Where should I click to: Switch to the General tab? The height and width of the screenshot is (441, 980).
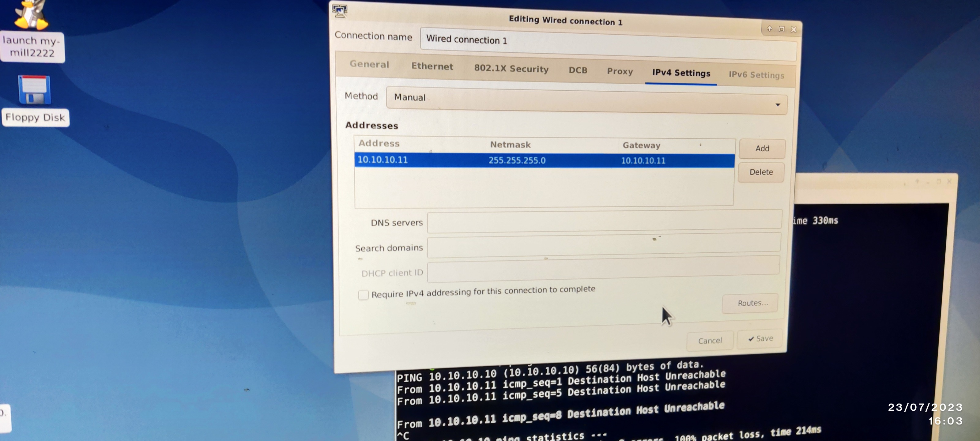[x=369, y=64]
